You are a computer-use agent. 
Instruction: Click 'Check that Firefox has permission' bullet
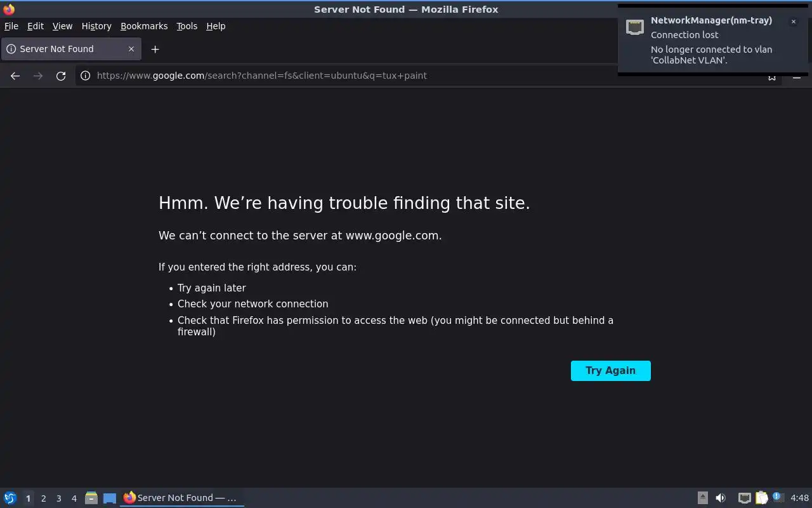click(x=395, y=326)
